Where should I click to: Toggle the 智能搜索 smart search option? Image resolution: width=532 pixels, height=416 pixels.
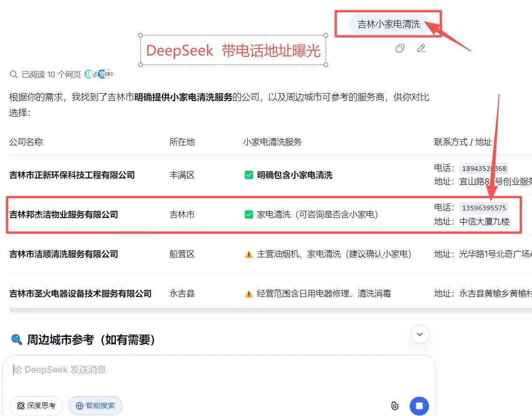click(x=95, y=406)
